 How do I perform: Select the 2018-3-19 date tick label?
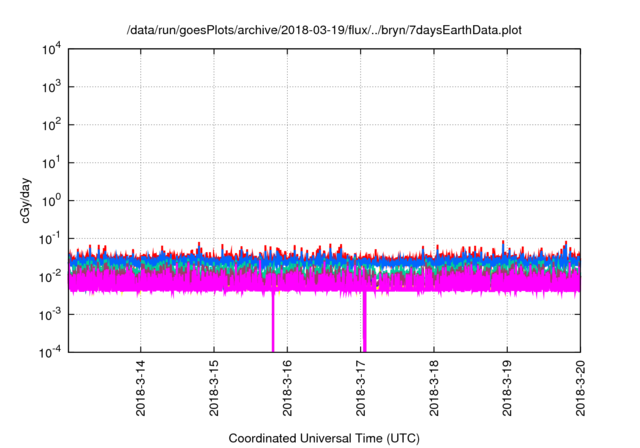(507, 388)
